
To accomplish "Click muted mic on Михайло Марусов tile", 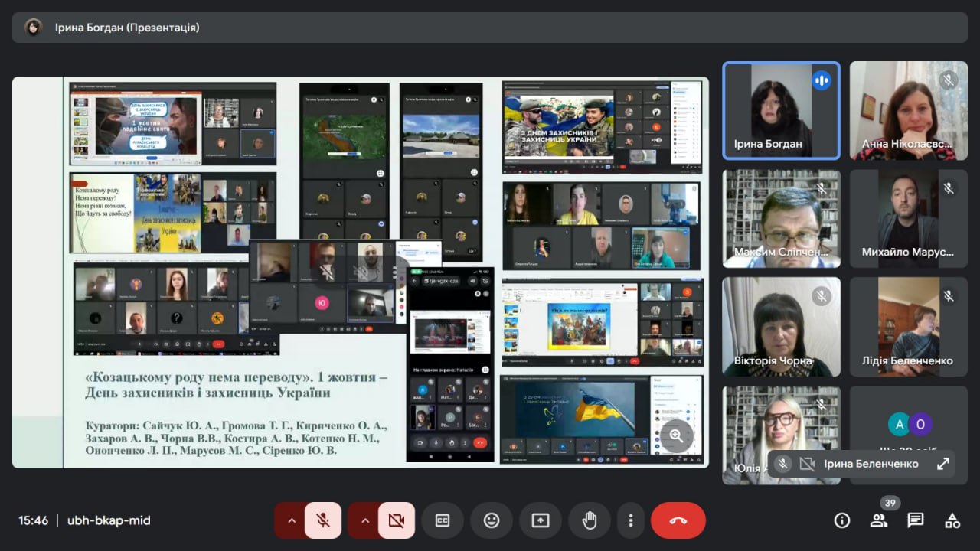I will click(x=949, y=188).
